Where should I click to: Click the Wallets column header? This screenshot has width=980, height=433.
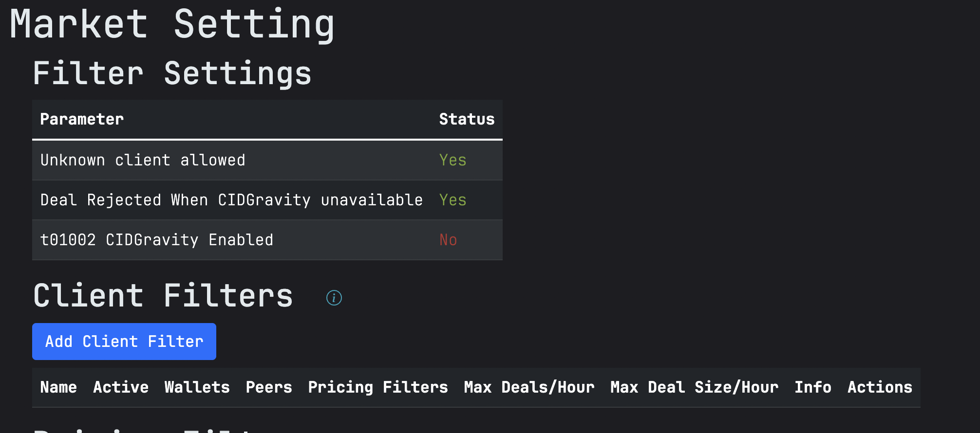coord(197,387)
